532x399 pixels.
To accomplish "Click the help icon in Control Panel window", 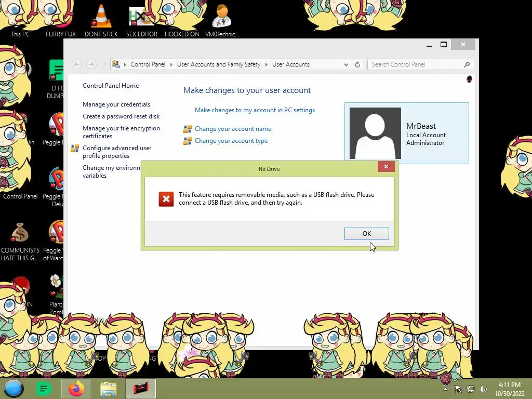I will point(469,79).
